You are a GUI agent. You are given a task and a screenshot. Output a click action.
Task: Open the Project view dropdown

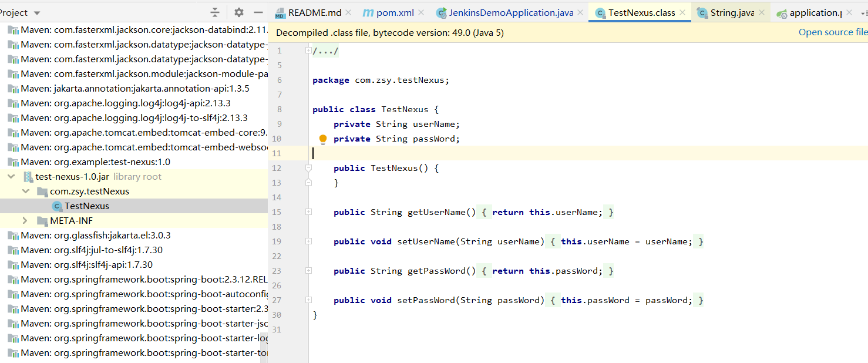37,13
